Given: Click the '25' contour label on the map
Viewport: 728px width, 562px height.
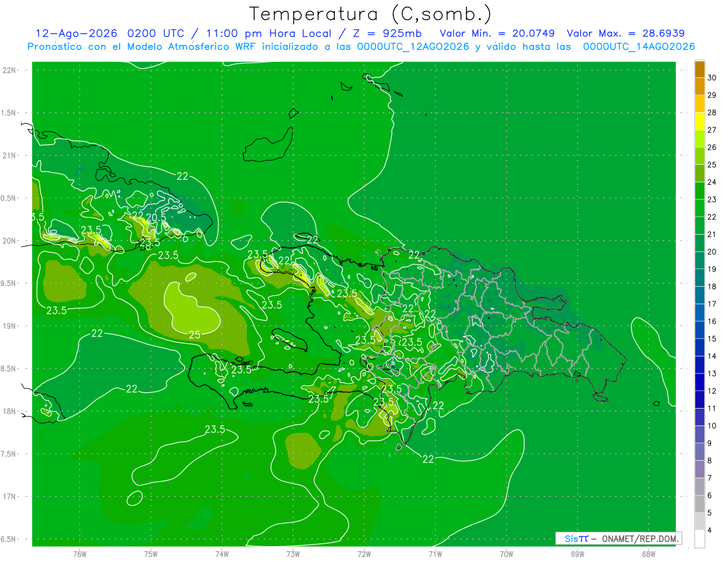Looking at the screenshot, I should (x=195, y=334).
